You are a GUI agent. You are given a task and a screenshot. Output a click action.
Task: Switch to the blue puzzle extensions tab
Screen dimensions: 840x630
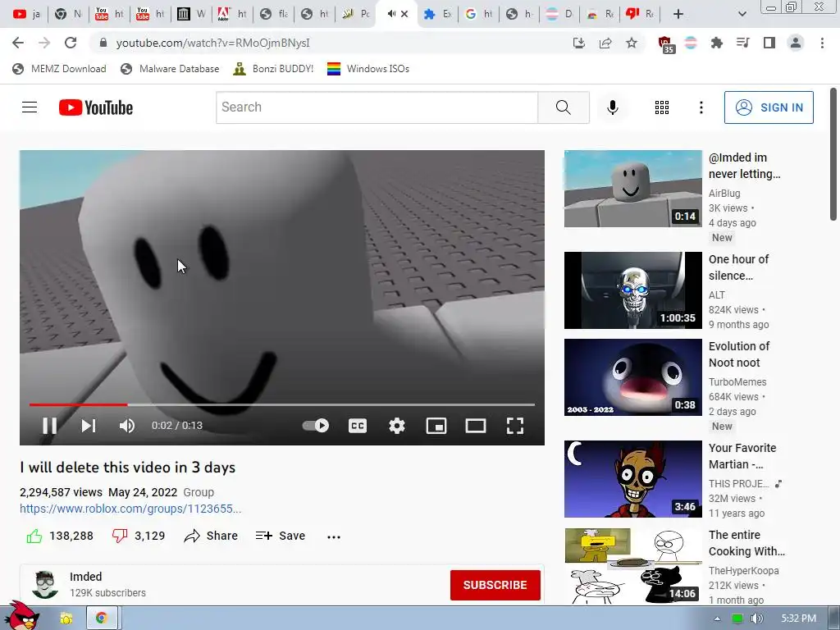pyautogui.click(x=438, y=14)
